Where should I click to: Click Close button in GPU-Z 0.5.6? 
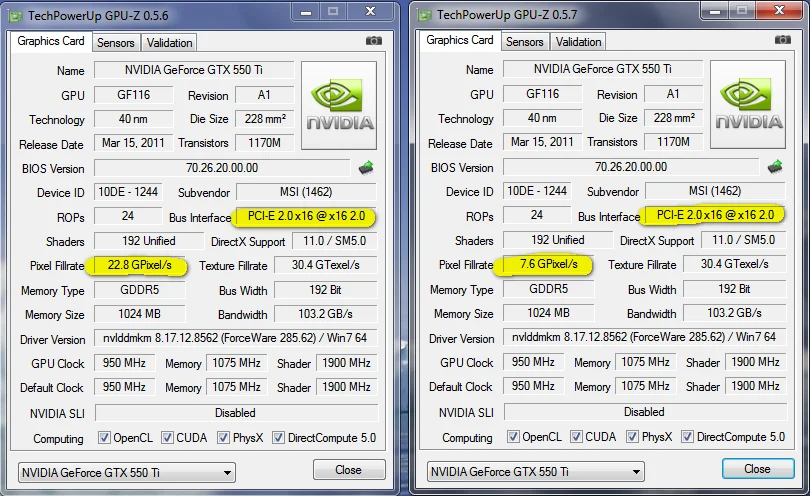click(349, 470)
